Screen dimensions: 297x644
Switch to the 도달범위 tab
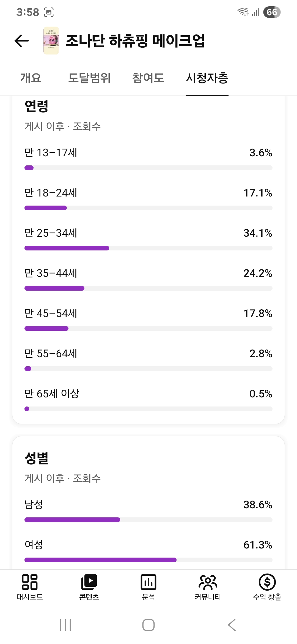(x=89, y=78)
